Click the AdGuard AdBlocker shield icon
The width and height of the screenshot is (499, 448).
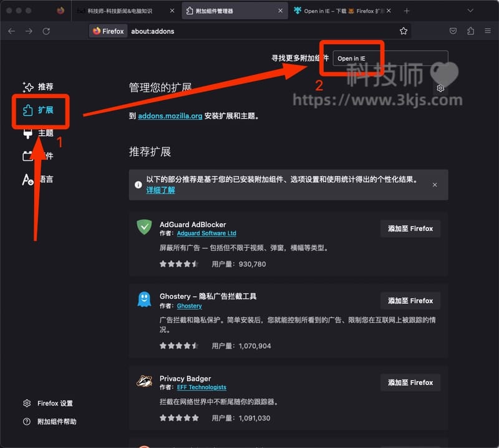[144, 227]
